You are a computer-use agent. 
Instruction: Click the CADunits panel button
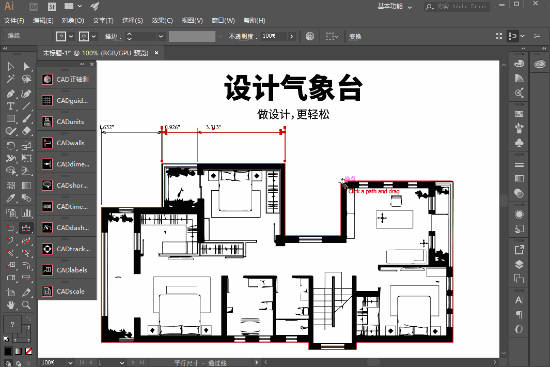67,122
